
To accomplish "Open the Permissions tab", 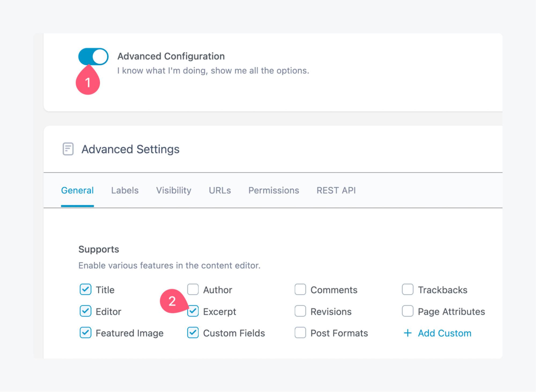I will click(x=274, y=190).
